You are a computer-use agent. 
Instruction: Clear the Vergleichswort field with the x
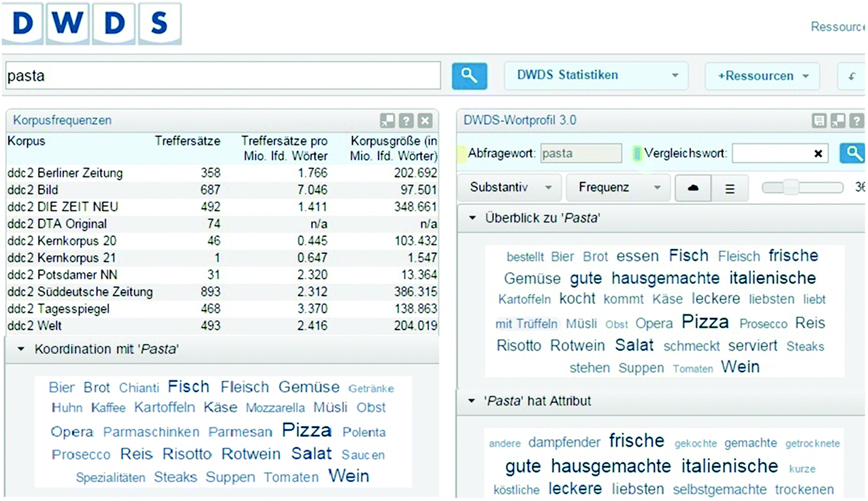[818, 154]
